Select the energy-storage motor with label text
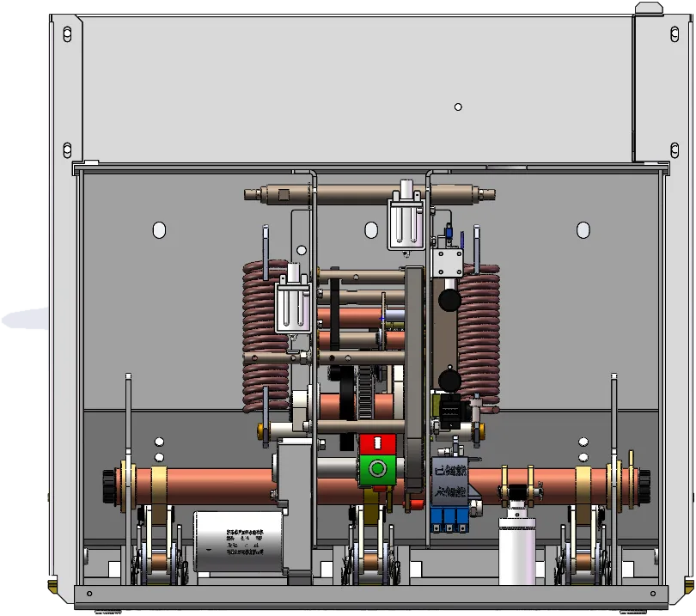The height and width of the screenshot is (616, 696). 239,541
